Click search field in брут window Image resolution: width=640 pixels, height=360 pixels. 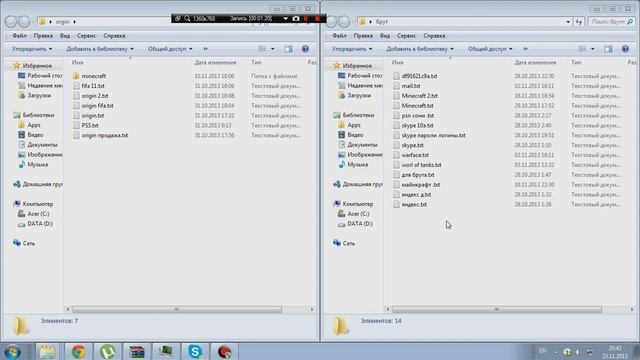coord(611,22)
